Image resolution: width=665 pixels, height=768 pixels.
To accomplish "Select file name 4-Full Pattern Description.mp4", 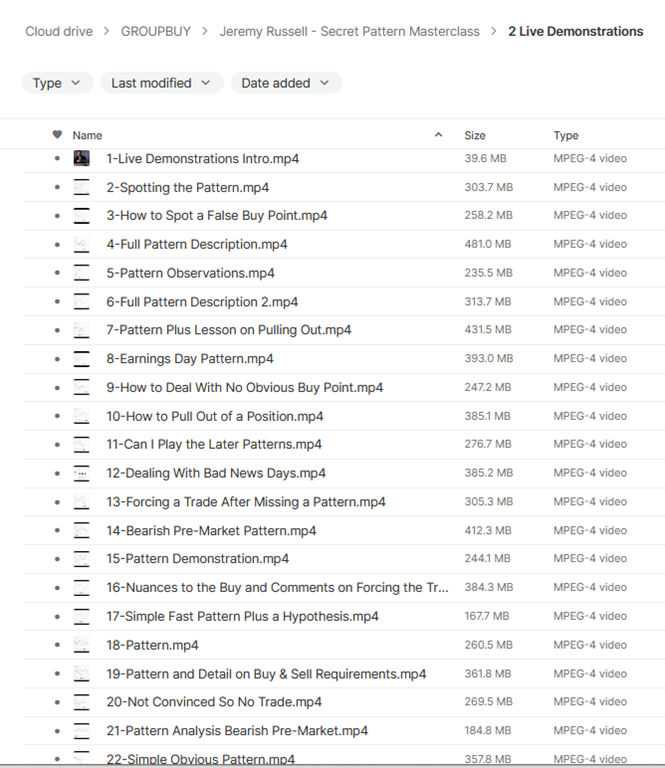I will (197, 244).
